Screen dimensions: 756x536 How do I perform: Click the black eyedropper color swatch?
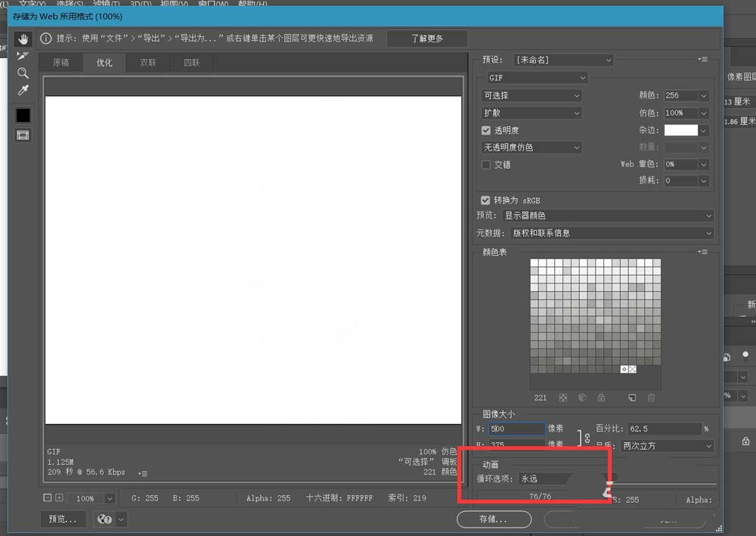click(23, 115)
